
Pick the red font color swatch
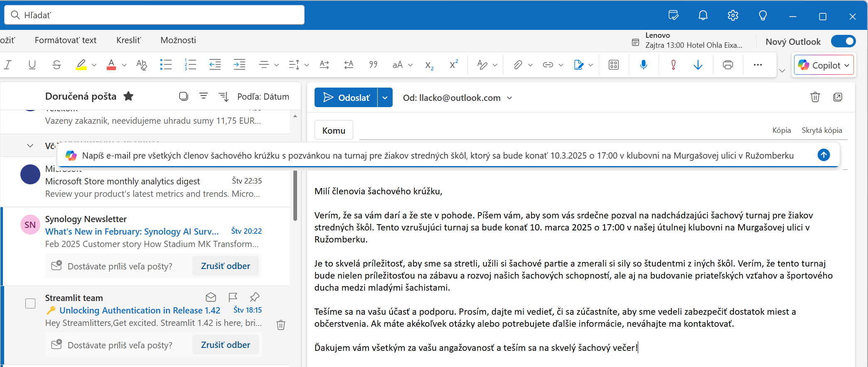(x=111, y=65)
